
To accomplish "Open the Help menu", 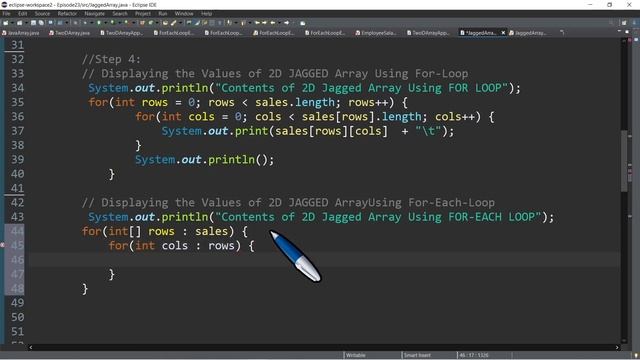I will 206,13.
